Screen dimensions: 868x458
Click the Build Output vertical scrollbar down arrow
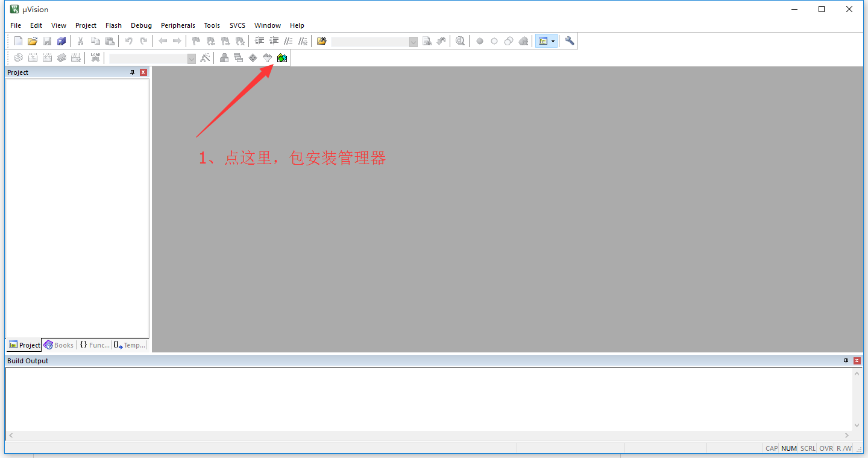[857, 425]
